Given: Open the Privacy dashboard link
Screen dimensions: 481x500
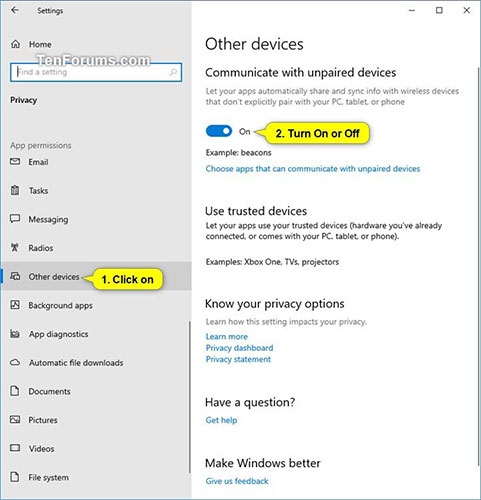Looking at the screenshot, I should [x=239, y=348].
